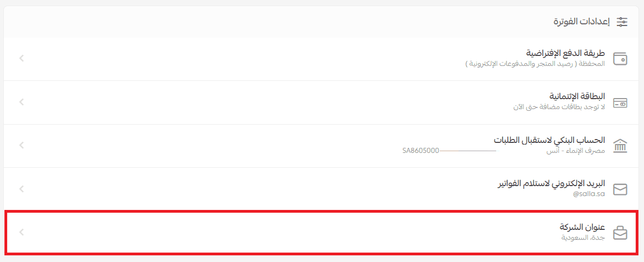The image size is (644, 262).
Task: Expand the credit card row chevron
Action: [21, 102]
